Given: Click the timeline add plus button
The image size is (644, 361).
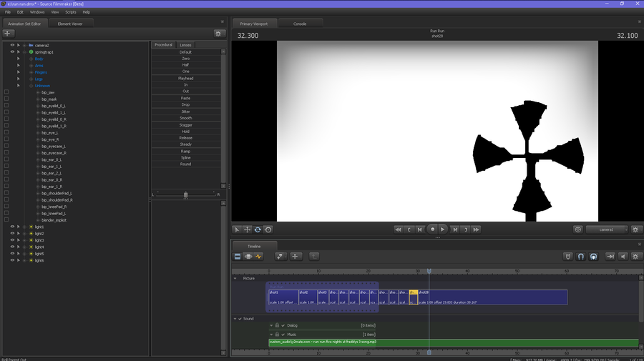Looking at the screenshot, I should click(296, 257).
